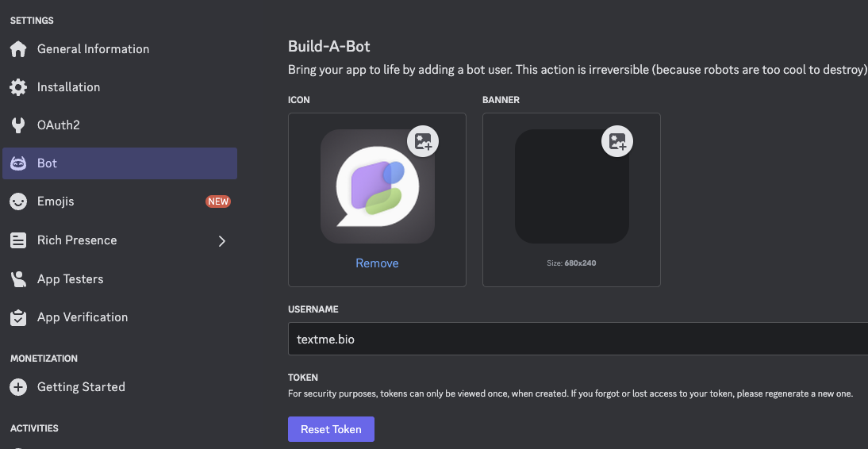868x449 pixels.
Task: Upload a new bot icon image
Action: [424, 142]
